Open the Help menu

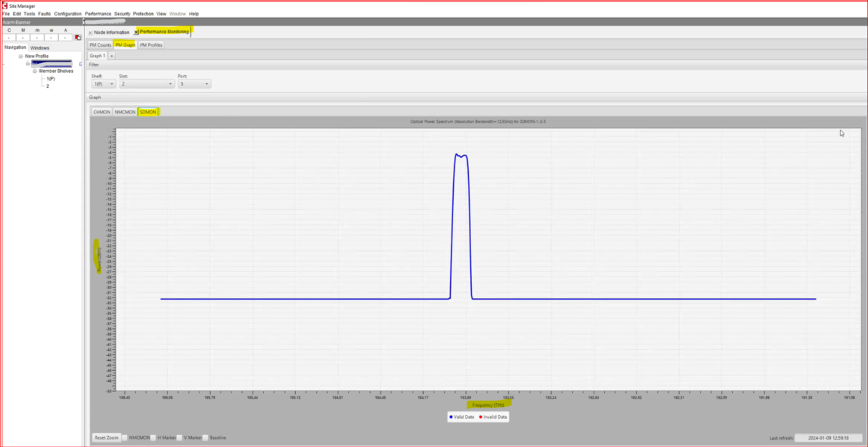coord(194,14)
